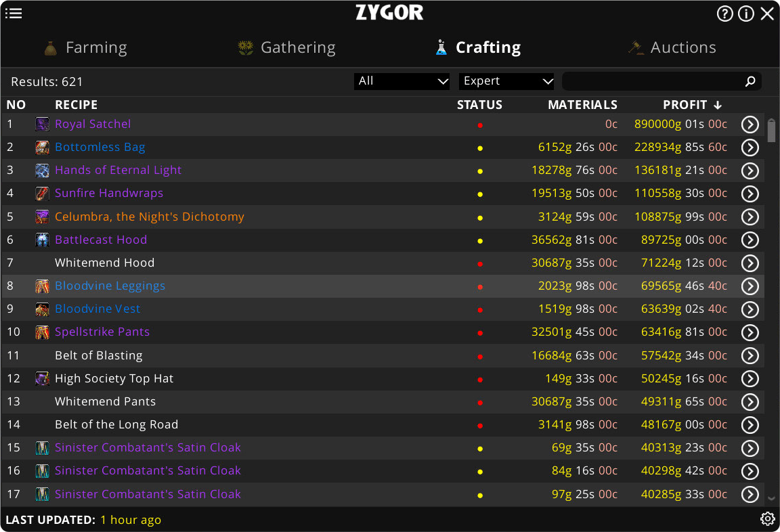Click the Royal Satchel profit 890000g value
780x532 pixels.
coord(680,124)
